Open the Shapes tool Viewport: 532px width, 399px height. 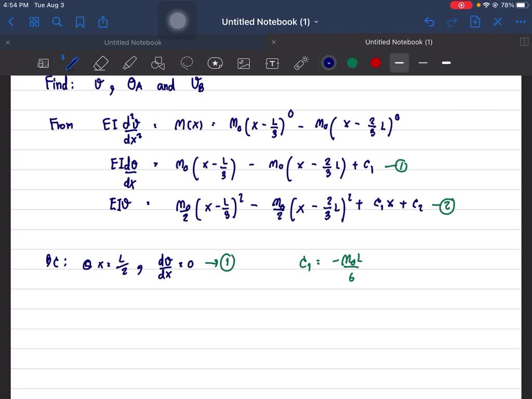point(157,63)
